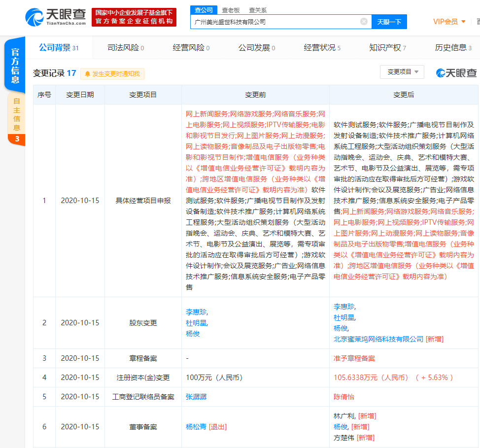Open 张潺潺 liaison link
The image size is (480, 448).
point(196,397)
